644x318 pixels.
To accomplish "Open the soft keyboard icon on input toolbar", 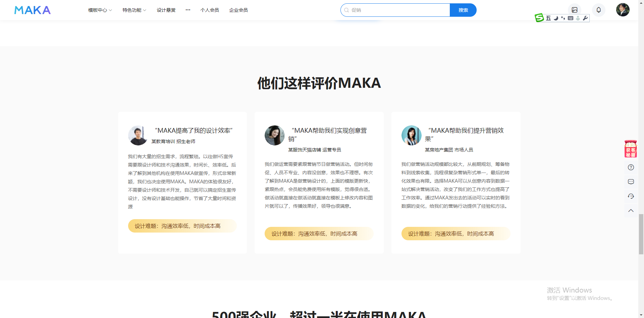I will (571, 18).
